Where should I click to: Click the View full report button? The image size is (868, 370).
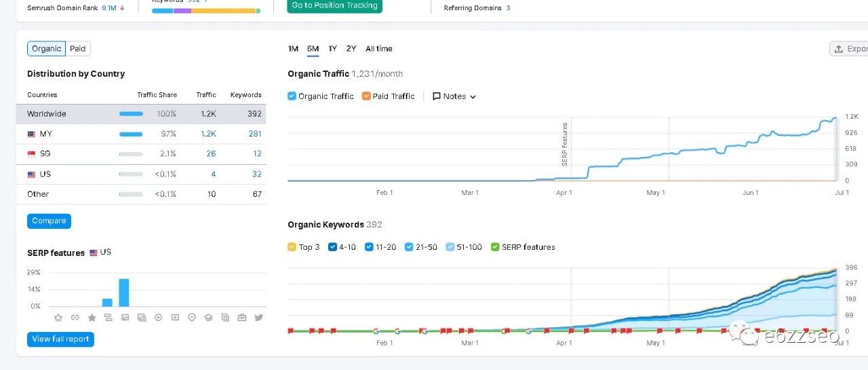pyautogui.click(x=60, y=339)
